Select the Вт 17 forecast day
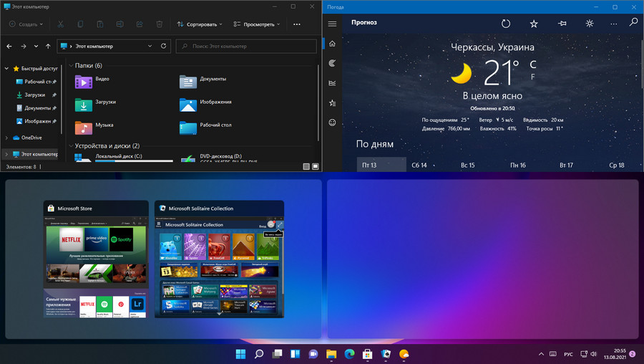Image resolution: width=644 pixels, height=364 pixels. click(x=566, y=165)
